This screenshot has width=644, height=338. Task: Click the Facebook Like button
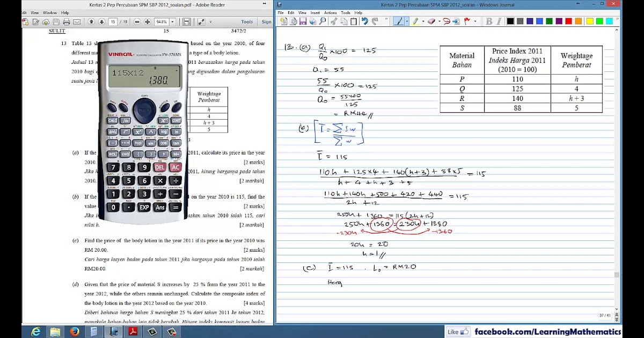(458, 332)
